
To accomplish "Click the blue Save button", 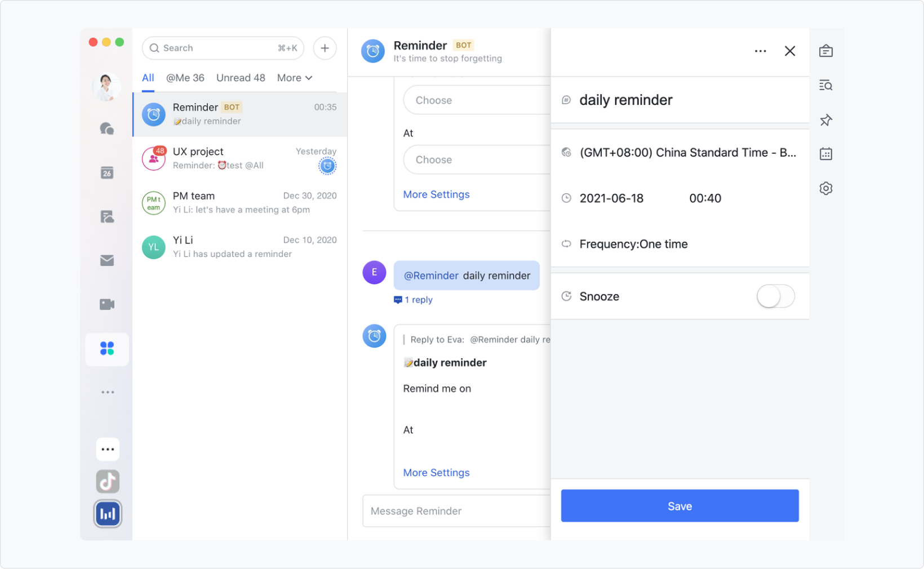I will [679, 506].
